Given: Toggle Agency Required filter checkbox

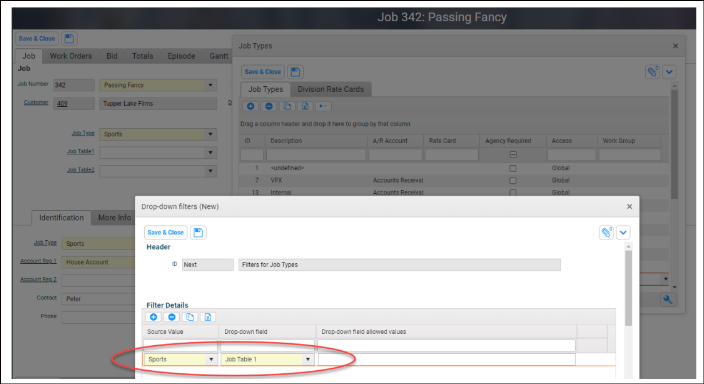Looking at the screenshot, I should 513,154.
